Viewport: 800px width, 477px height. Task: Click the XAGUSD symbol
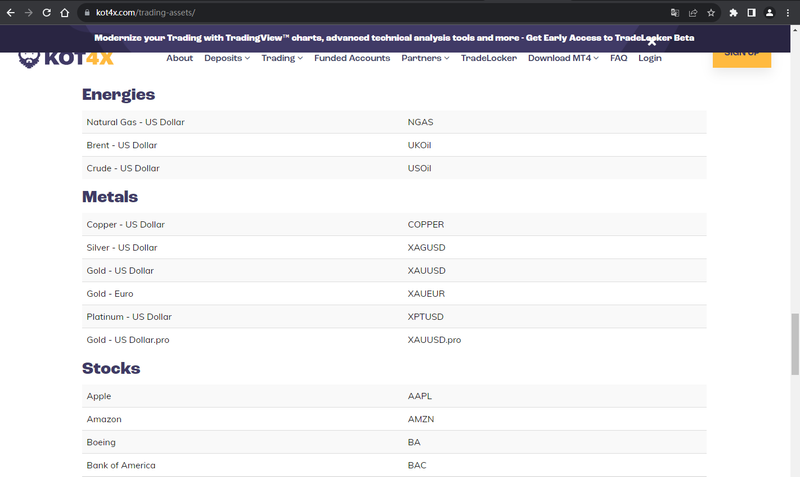pos(427,247)
